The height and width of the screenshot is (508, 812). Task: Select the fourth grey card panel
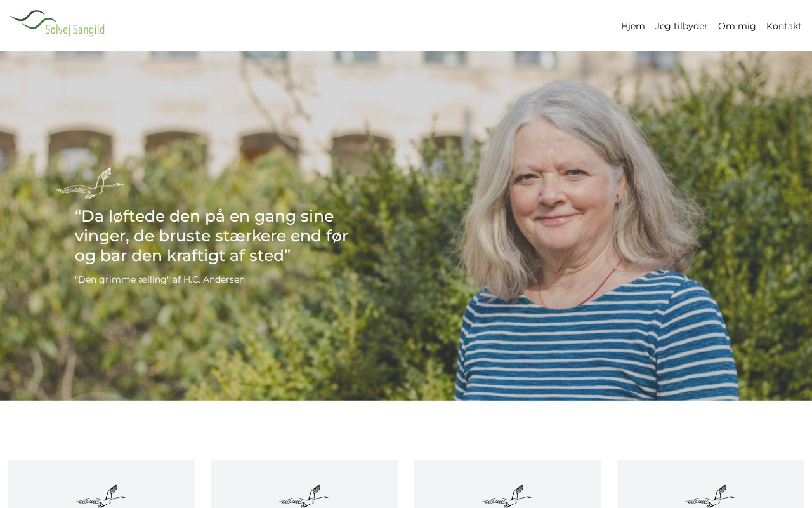pos(710,484)
